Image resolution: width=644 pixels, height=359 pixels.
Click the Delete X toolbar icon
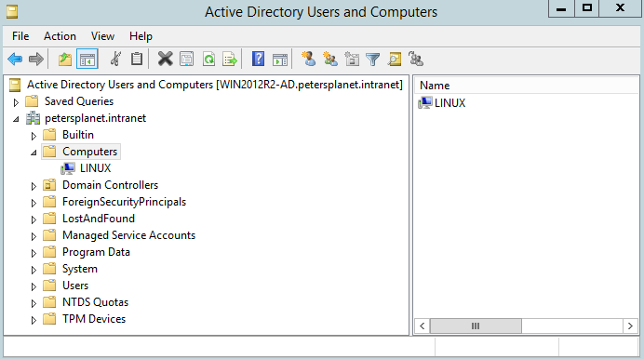coord(165,60)
